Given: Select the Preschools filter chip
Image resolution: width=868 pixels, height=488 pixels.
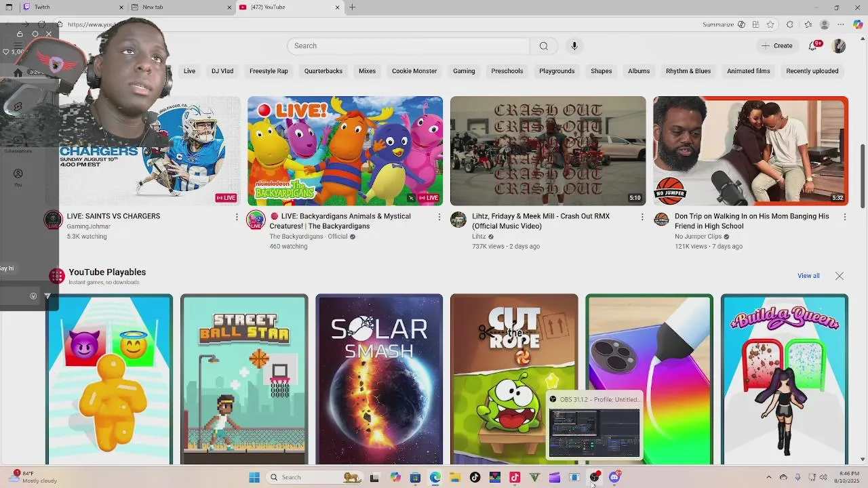Looking at the screenshot, I should 507,71.
